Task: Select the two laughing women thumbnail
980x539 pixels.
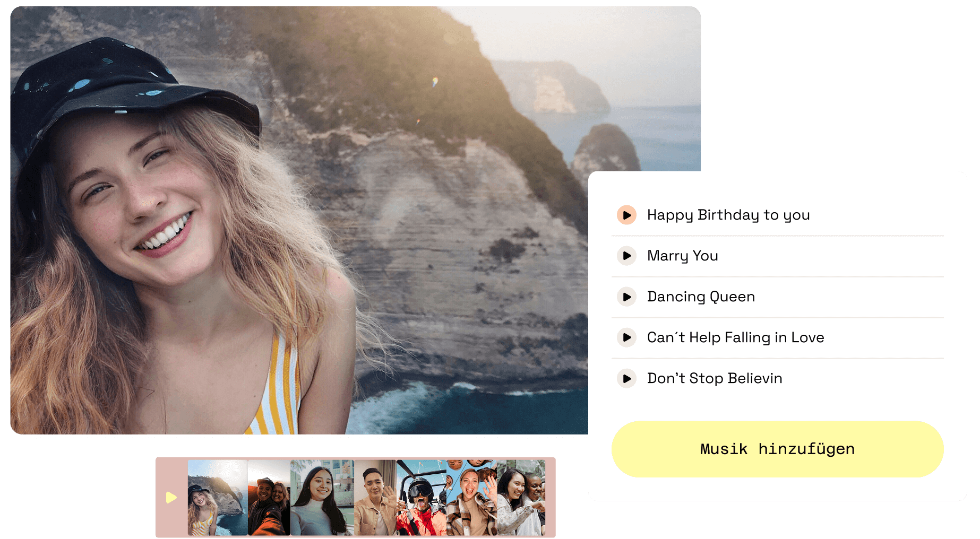Action: click(521, 498)
